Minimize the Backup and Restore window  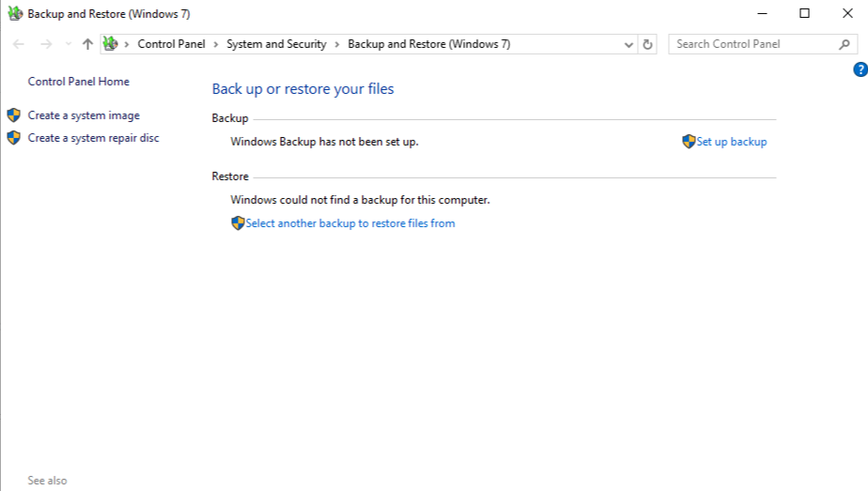[x=762, y=13]
